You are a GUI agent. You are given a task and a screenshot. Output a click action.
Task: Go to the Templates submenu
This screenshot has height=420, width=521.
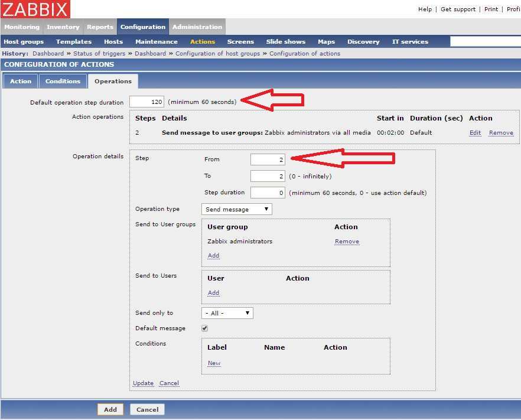[x=74, y=42]
